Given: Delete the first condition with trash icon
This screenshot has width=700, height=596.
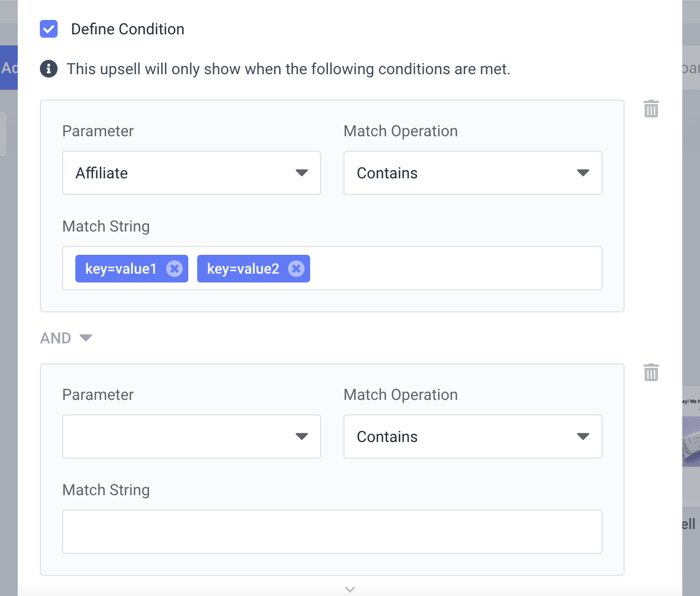Looking at the screenshot, I should pos(651,109).
